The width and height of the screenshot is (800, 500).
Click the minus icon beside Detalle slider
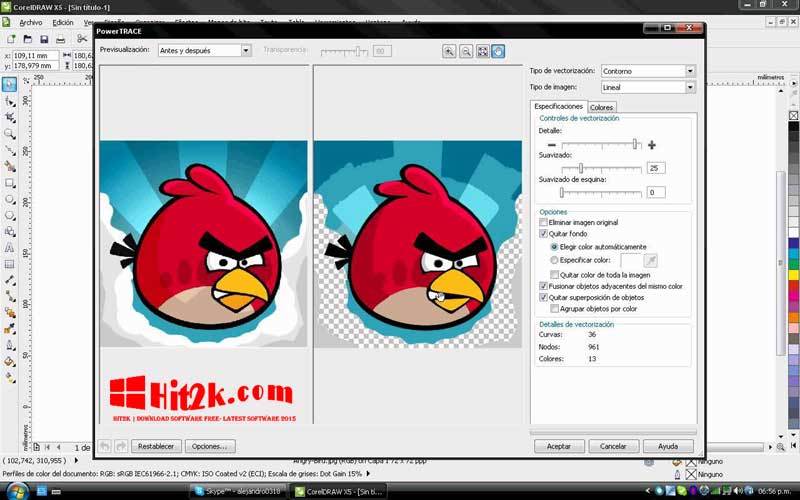552,145
